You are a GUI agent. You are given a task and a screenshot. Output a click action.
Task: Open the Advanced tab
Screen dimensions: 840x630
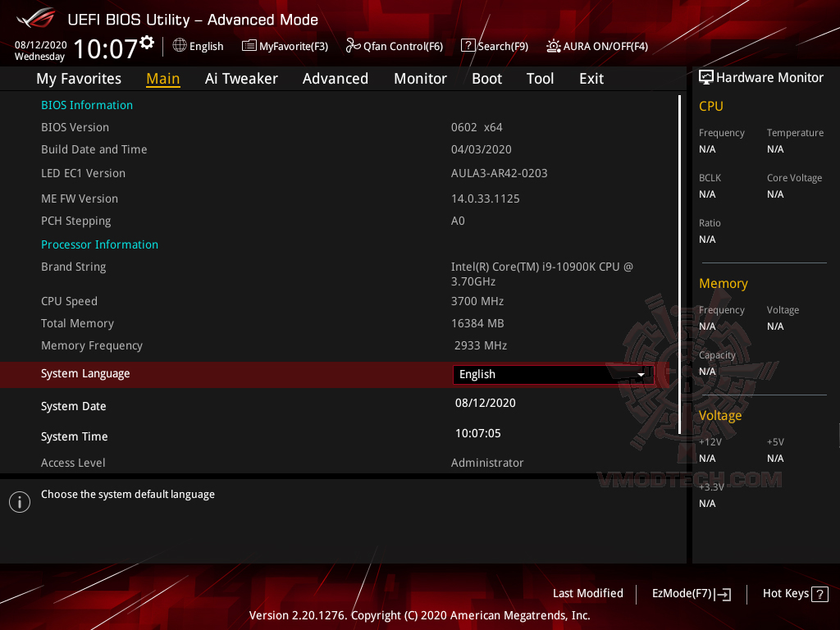(336, 79)
